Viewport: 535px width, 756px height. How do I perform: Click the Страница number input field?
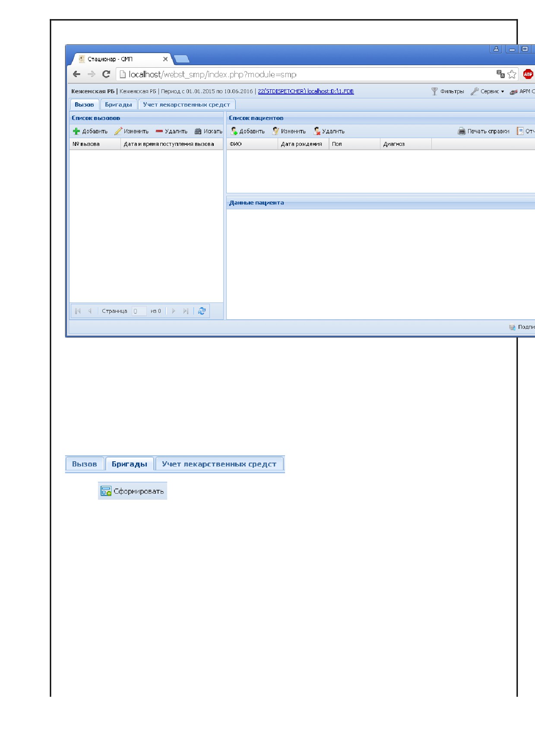coord(139,311)
